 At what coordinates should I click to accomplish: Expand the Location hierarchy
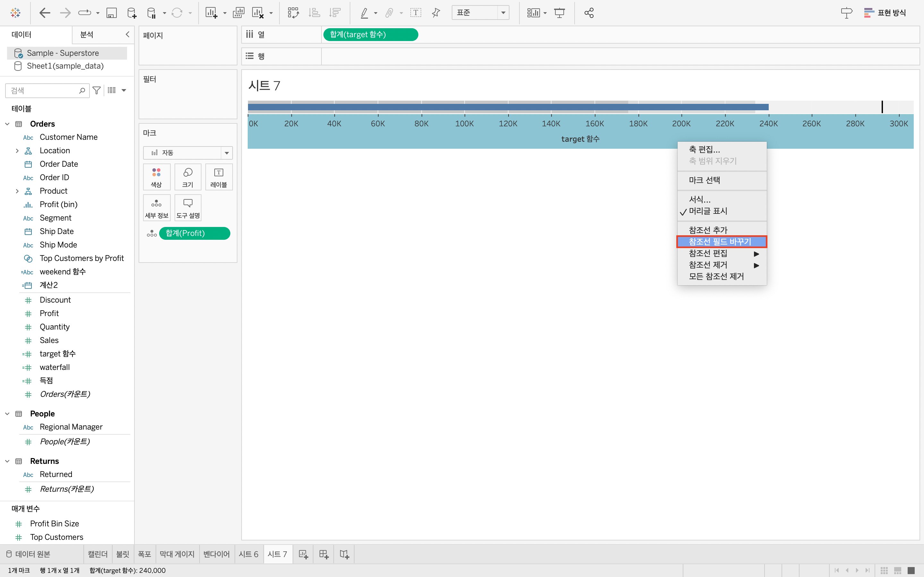click(x=17, y=151)
